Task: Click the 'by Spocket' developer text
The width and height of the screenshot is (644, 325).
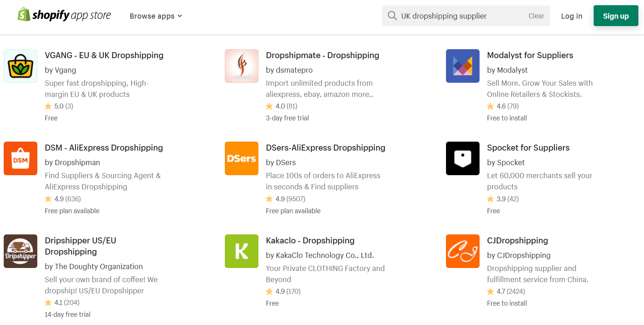Action: point(506,162)
